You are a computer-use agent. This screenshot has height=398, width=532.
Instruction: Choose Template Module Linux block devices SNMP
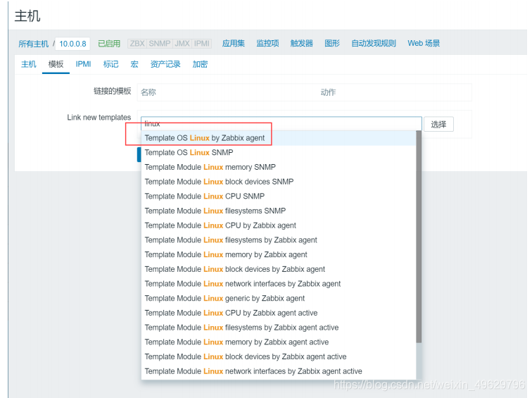pyautogui.click(x=279, y=182)
